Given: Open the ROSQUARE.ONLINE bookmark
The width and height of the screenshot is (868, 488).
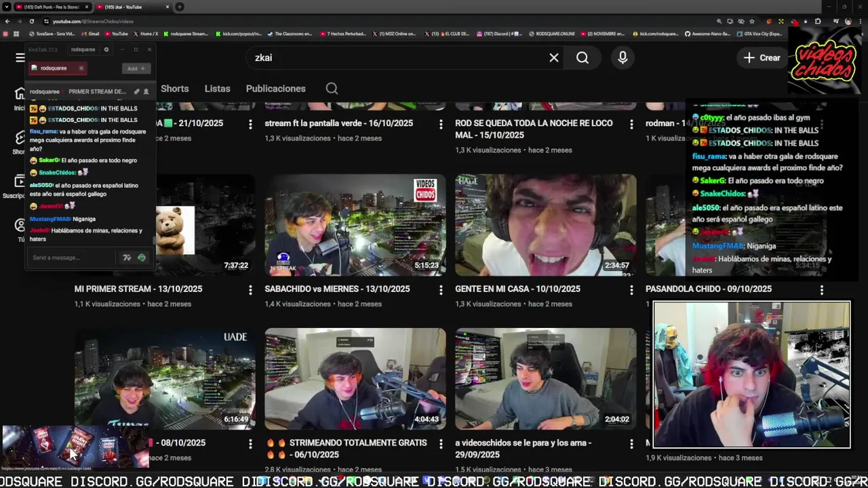Looking at the screenshot, I should 551,33.
